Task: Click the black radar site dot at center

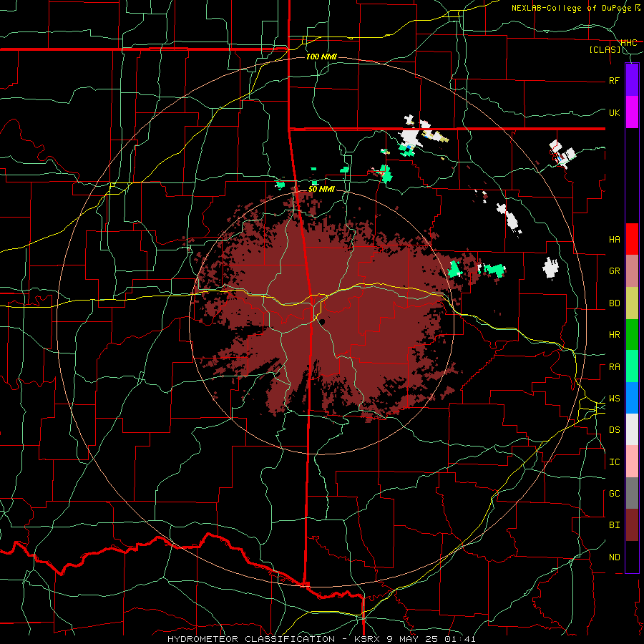Action: 323,321
